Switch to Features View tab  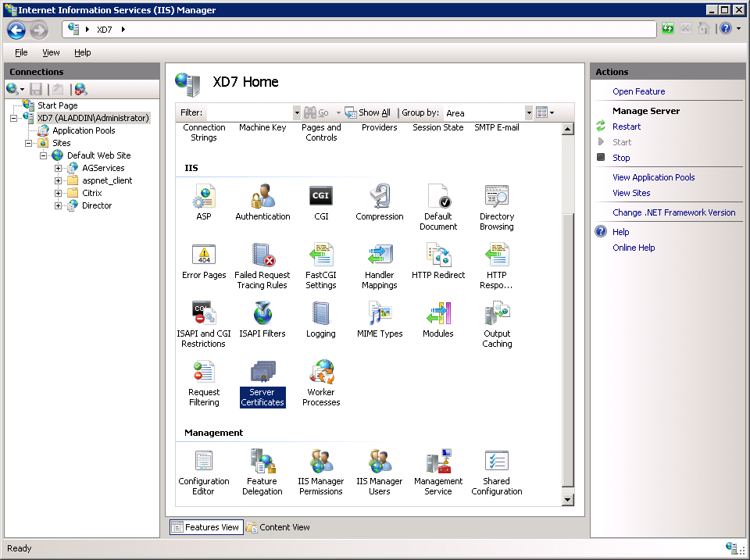(206, 527)
